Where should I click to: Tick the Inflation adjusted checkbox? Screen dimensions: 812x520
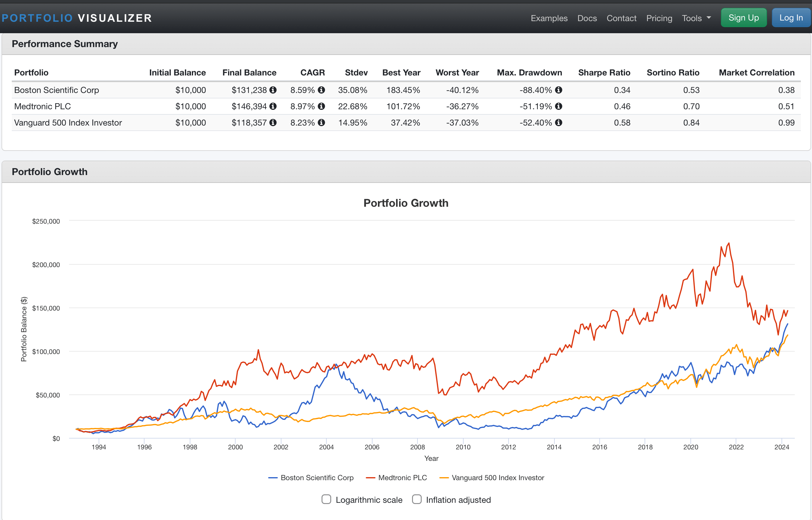[417, 499]
